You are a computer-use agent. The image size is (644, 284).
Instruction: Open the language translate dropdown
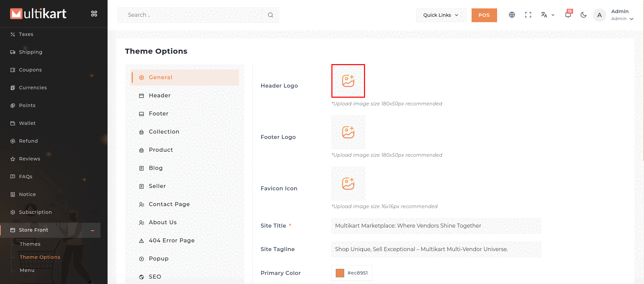coord(547,15)
